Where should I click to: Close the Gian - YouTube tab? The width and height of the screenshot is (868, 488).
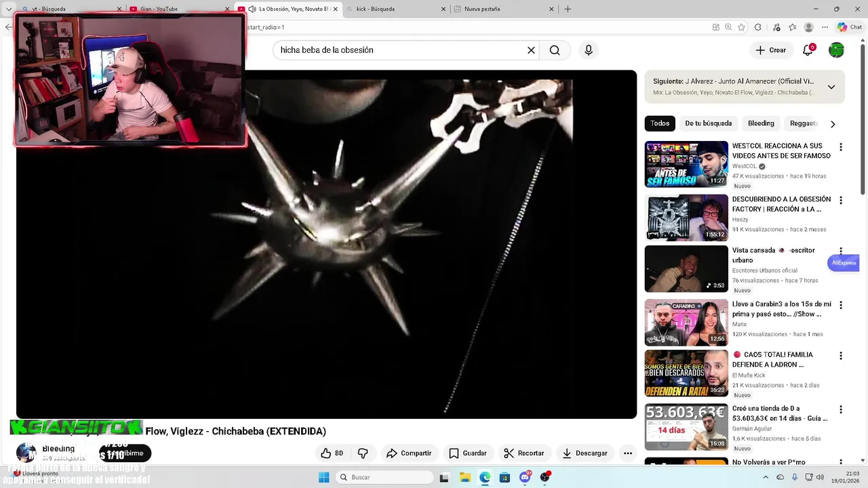click(x=228, y=9)
